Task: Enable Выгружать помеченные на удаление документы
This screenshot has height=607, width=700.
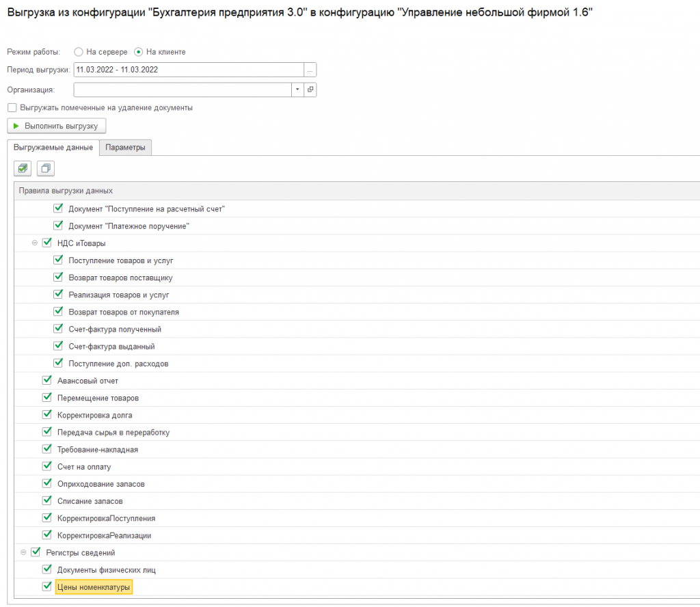Action: pos(12,107)
